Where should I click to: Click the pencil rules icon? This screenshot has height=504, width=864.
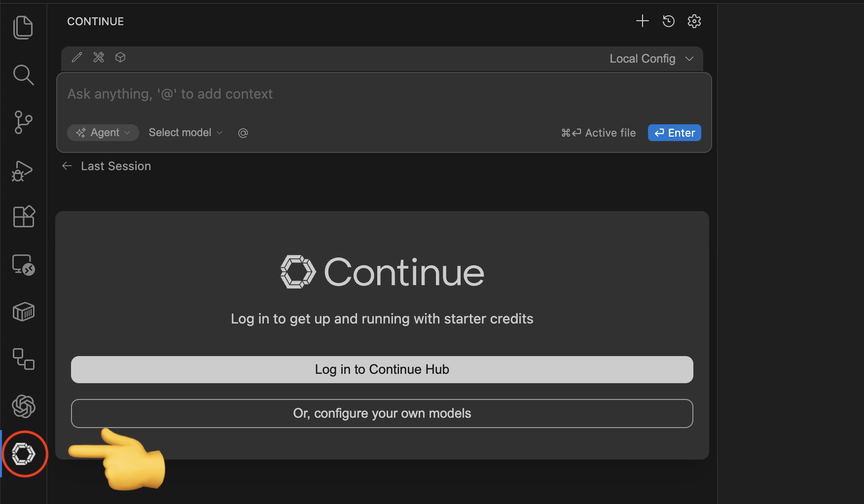tap(77, 58)
